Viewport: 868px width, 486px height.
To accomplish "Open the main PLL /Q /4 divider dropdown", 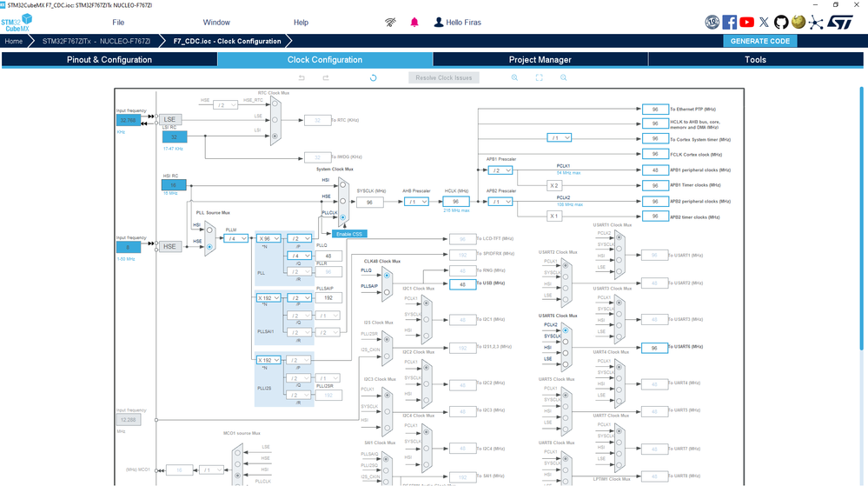I will click(300, 256).
